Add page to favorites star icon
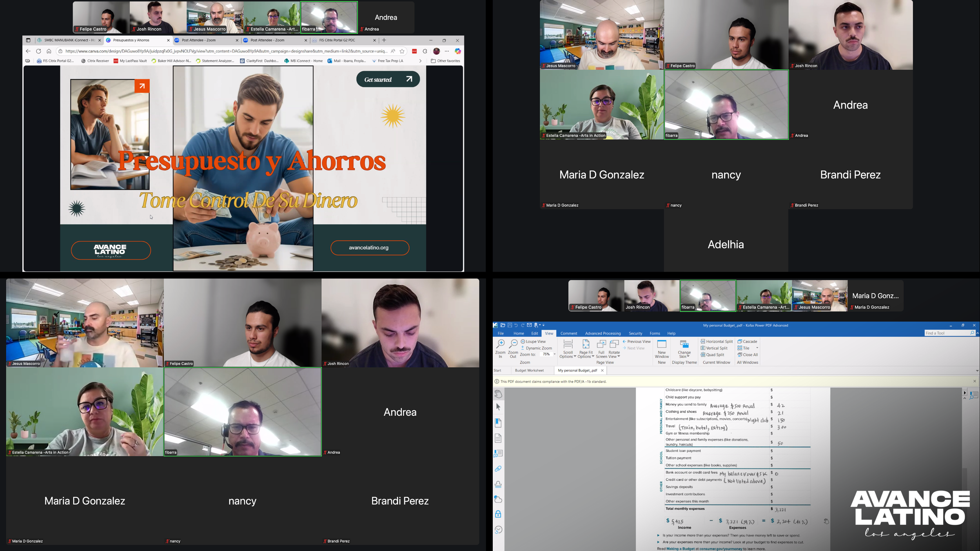Viewport: 980px width, 551px height. point(402,51)
